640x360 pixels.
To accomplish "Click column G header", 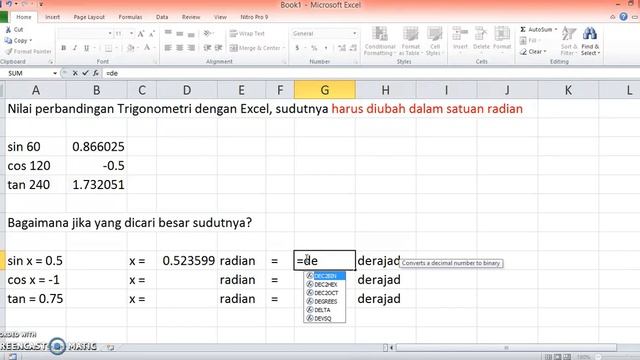I will 325,90.
